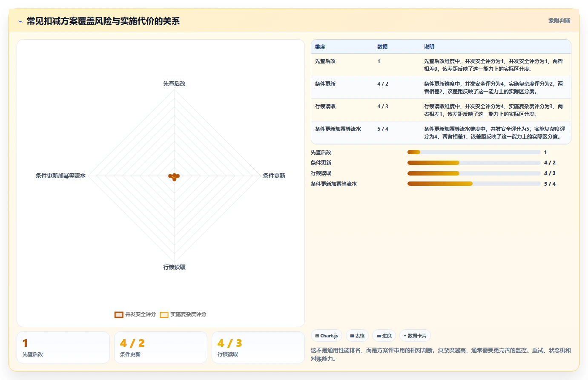Click the 条件更新加幂等流水 description cell
The width and height of the screenshot is (588, 380).
tap(494, 133)
